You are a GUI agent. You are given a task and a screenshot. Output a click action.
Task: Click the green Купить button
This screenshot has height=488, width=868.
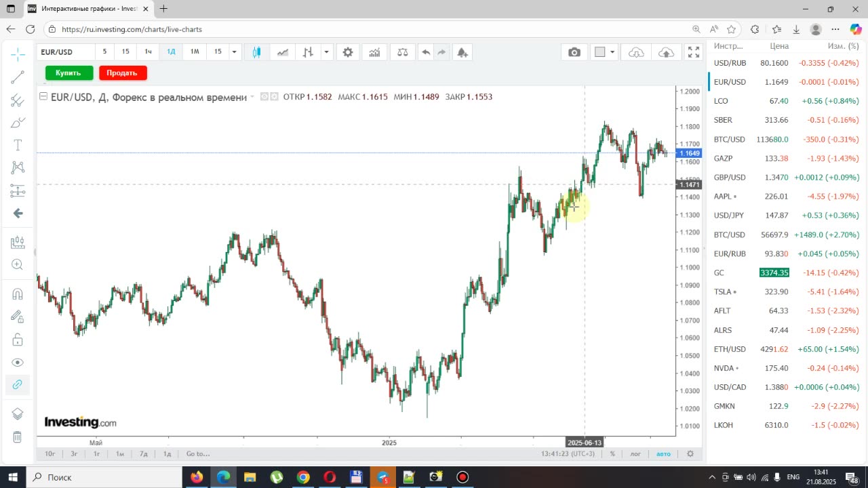tap(69, 73)
